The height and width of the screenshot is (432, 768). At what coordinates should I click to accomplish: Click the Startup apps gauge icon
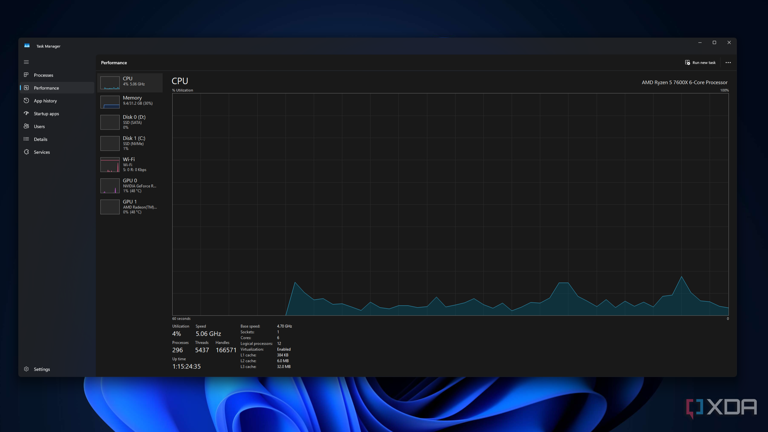pyautogui.click(x=26, y=113)
